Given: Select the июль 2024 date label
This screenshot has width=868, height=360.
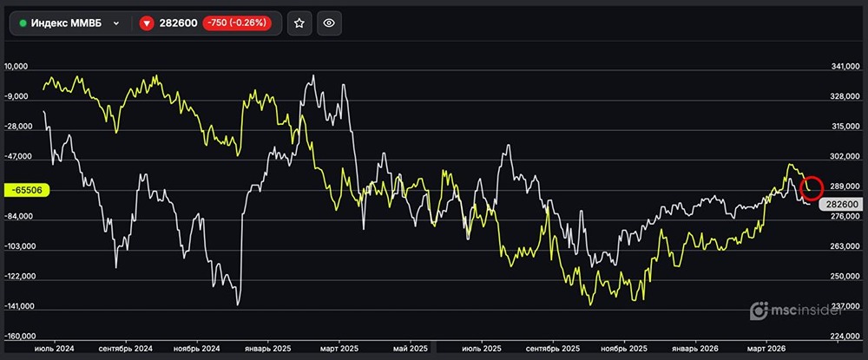Looking at the screenshot, I should (x=53, y=348).
